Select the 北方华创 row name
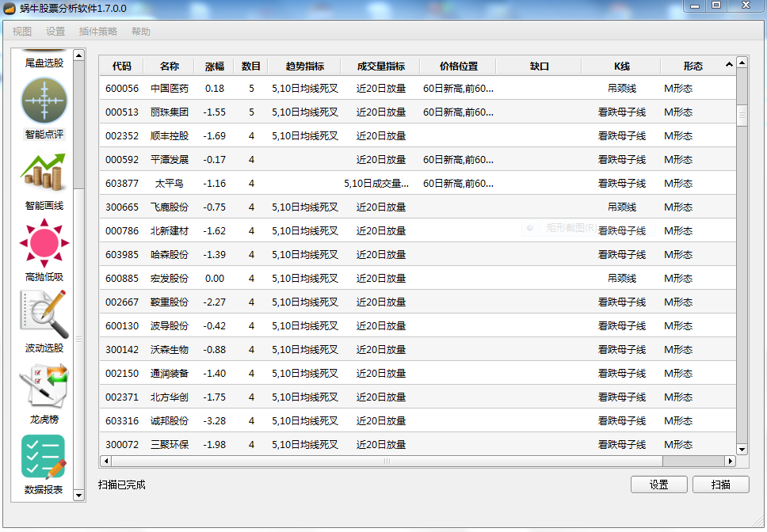The height and width of the screenshot is (532, 767). tap(170, 397)
